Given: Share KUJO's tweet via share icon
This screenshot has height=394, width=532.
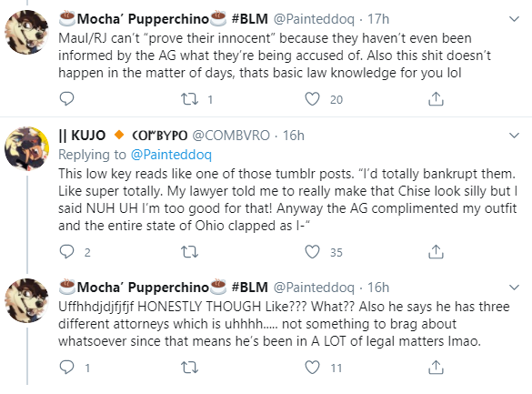Looking at the screenshot, I should click(436, 252).
